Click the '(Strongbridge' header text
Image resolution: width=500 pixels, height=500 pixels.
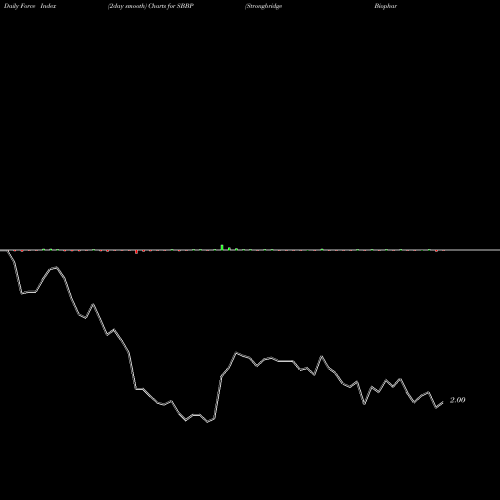pos(263,6)
